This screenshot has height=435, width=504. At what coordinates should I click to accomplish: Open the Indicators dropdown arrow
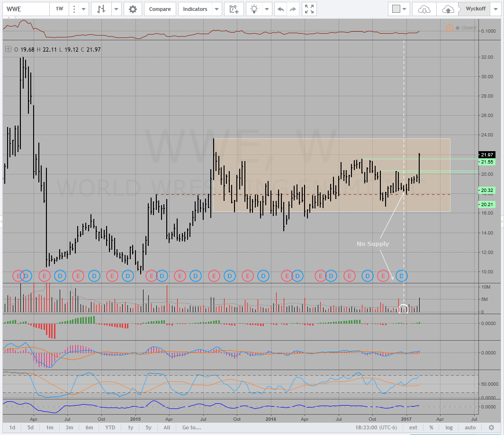coord(216,9)
